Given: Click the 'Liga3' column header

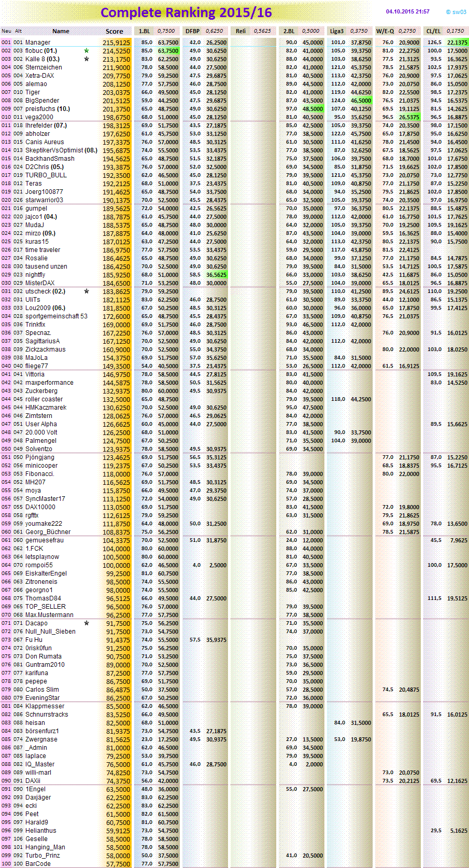Looking at the screenshot, I should point(337,31).
